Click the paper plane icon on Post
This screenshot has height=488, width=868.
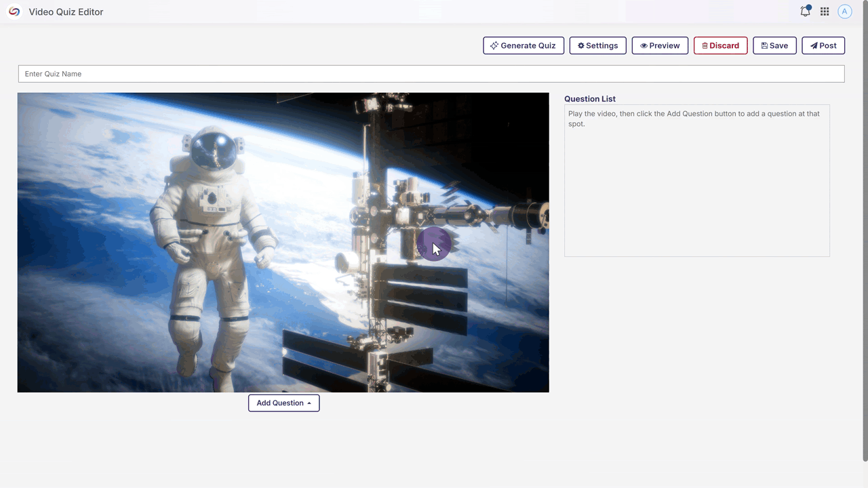pos(814,45)
